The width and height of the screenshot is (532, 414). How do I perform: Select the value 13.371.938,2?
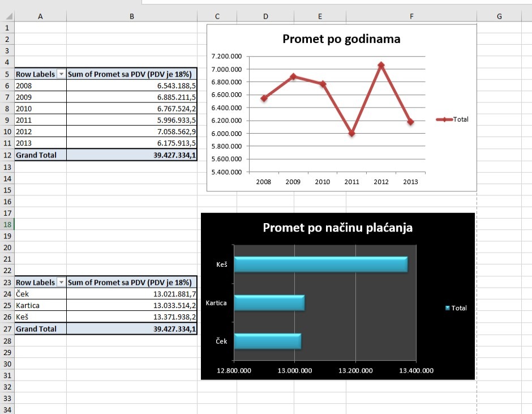(132, 317)
